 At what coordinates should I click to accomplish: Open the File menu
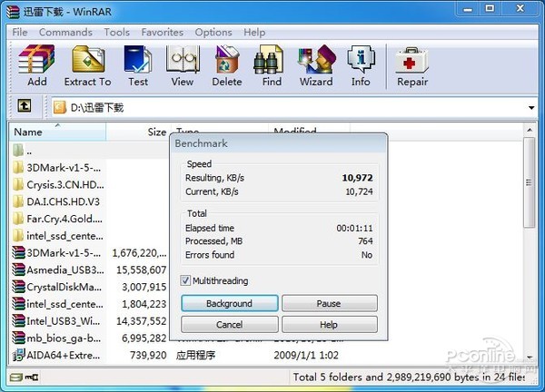pyautogui.click(x=19, y=33)
